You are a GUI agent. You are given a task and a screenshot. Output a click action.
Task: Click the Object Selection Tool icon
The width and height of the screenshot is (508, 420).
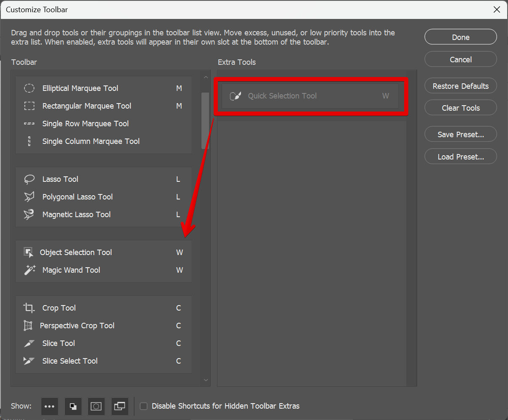coord(28,253)
